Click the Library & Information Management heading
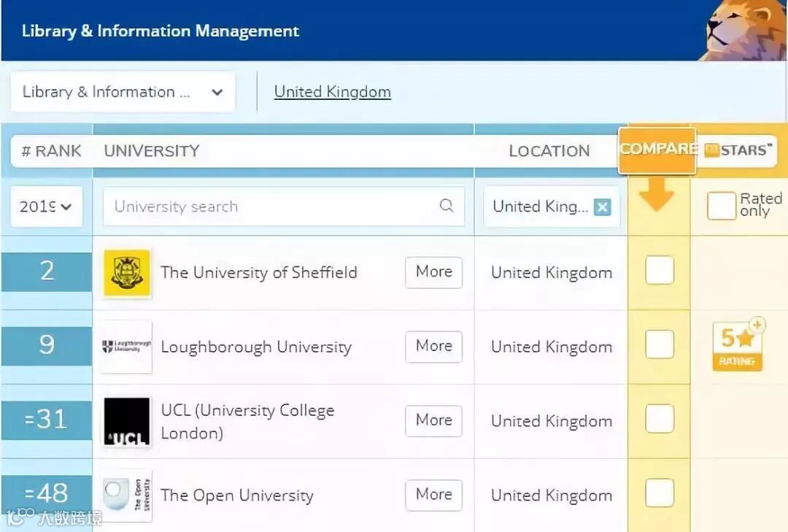Image resolution: width=788 pixels, height=532 pixels. (161, 31)
